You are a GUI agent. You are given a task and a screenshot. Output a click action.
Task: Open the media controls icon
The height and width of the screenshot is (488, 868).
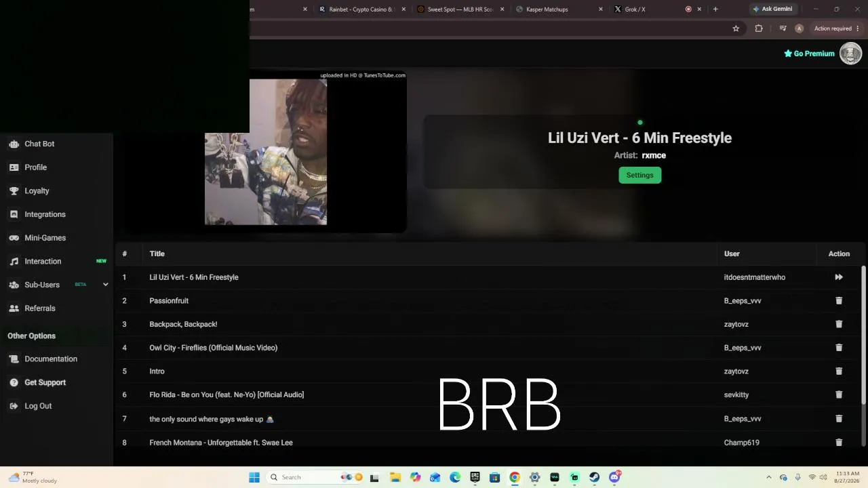click(x=783, y=28)
